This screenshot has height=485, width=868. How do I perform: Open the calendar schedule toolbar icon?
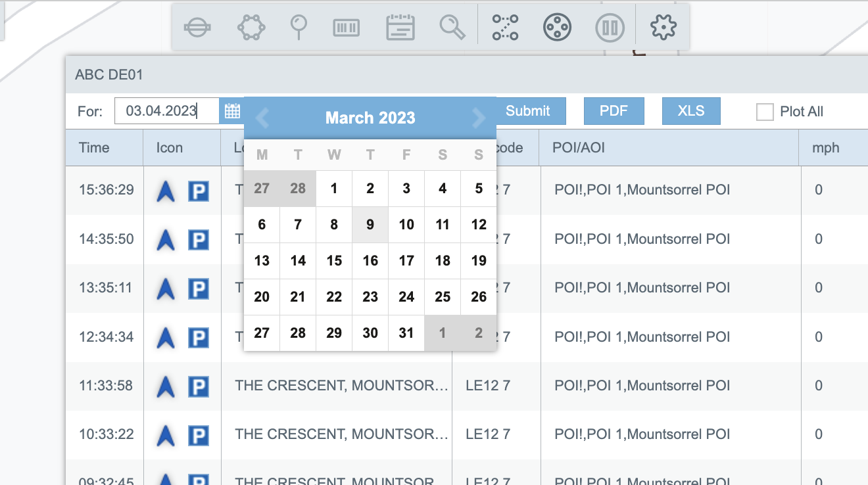pos(400,28)
